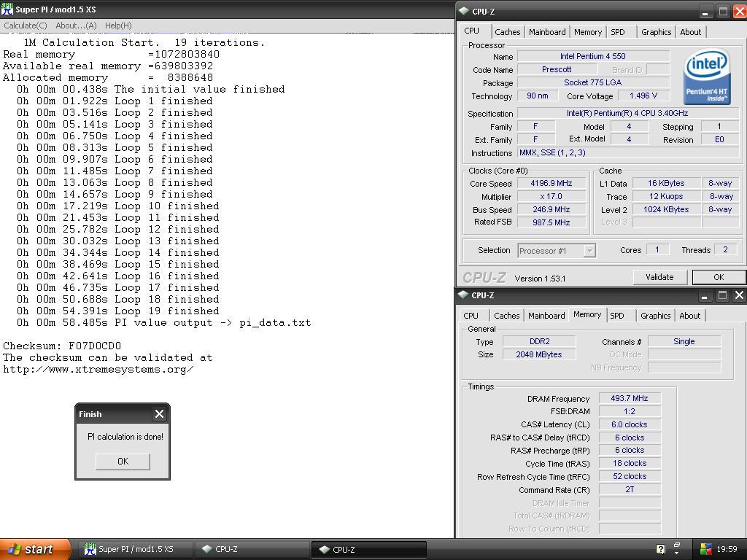
Task: Click the Checksum: F07D0CD0 line
Action: 62,346
